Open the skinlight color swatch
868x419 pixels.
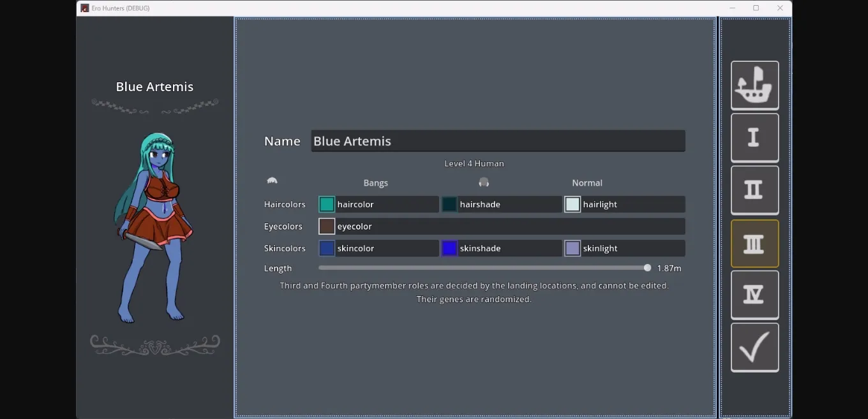572,247
